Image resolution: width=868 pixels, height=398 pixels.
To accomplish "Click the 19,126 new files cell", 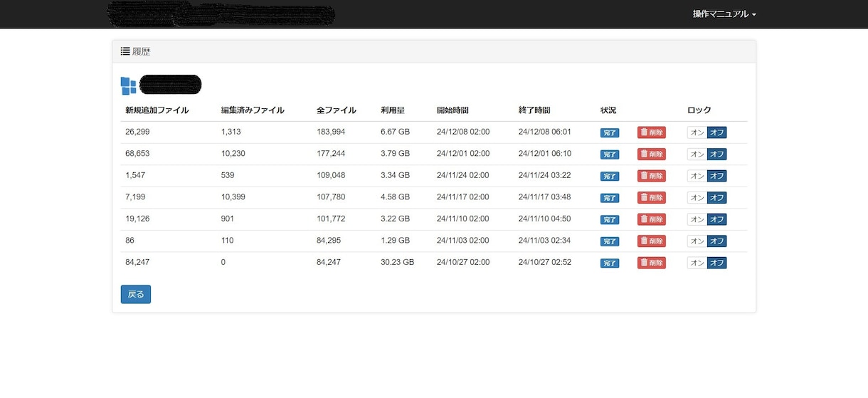I will [137, 219].
